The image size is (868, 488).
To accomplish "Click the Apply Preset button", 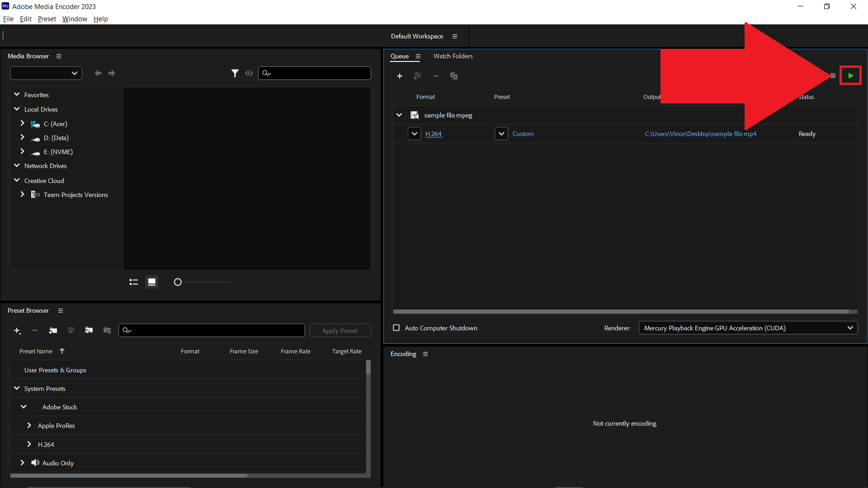I will pos(340,330).
